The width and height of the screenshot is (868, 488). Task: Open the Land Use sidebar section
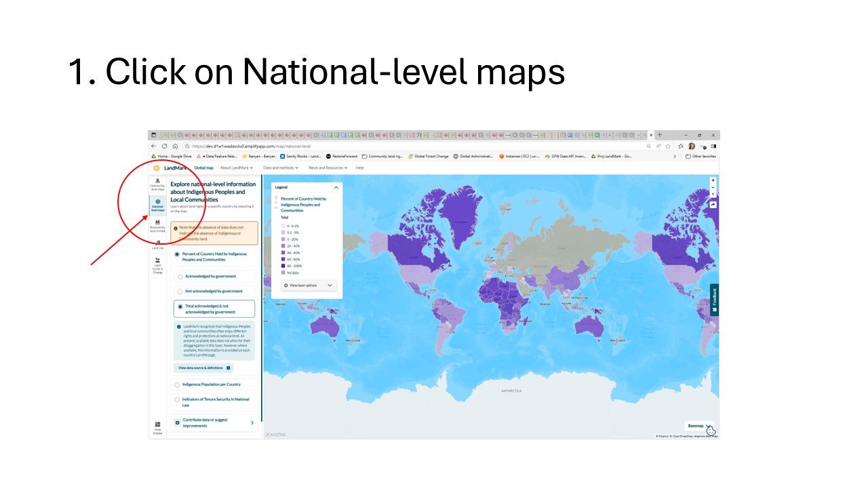point(157,245)
